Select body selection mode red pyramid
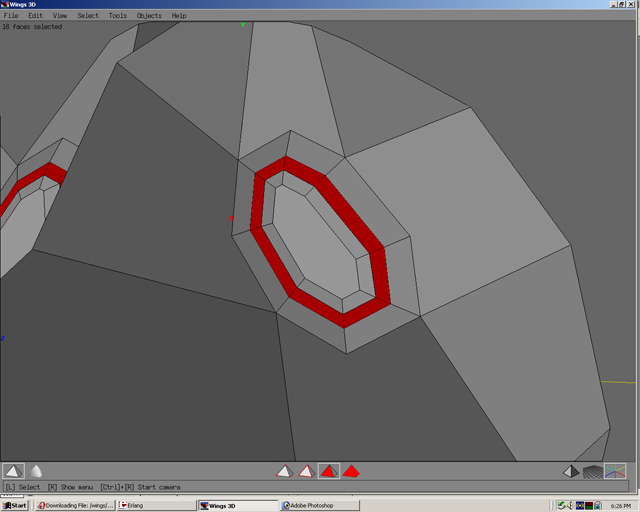This screenshot has height=512, width=640. [x=351, y=471]
